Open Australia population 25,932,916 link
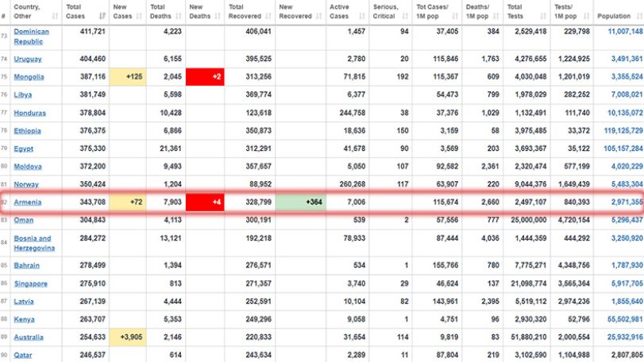 [x=625, y=337]
